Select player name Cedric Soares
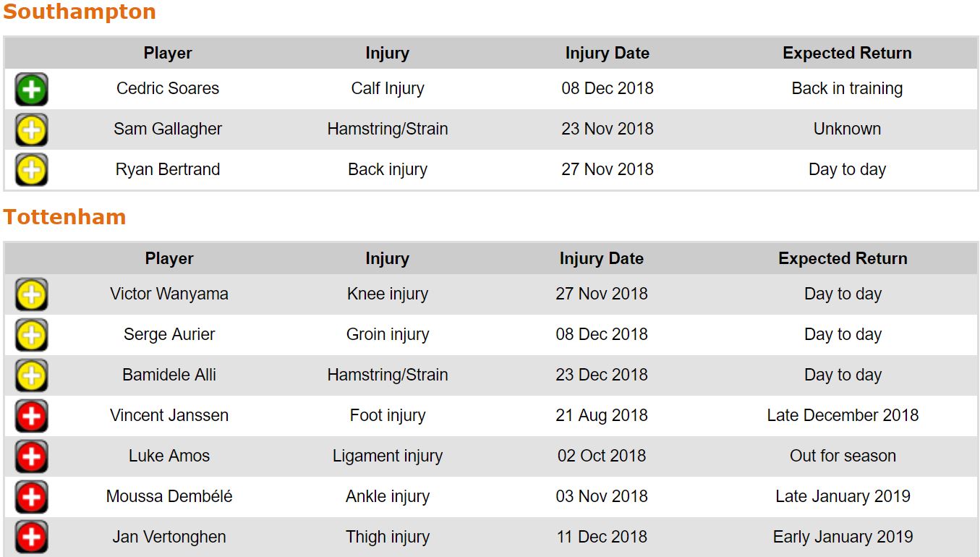The image size is (980, 557). [168, 89]
